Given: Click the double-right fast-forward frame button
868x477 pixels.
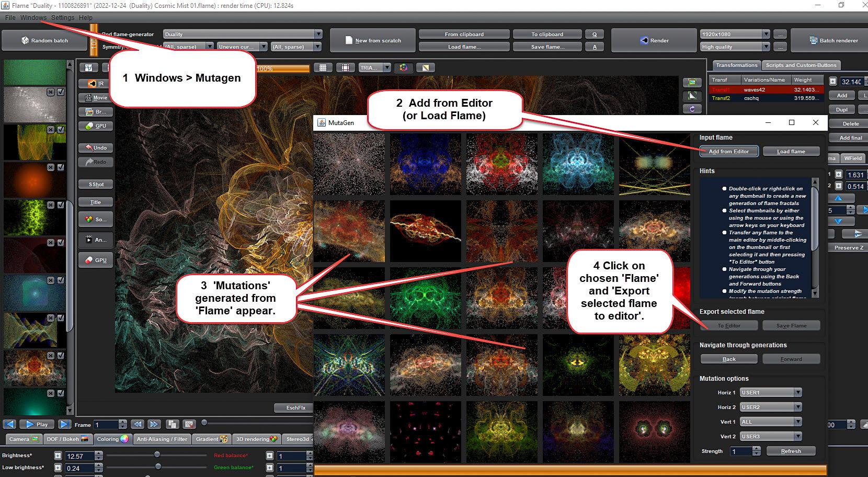Looking at the screenshot, I should [x=154, y=424].
